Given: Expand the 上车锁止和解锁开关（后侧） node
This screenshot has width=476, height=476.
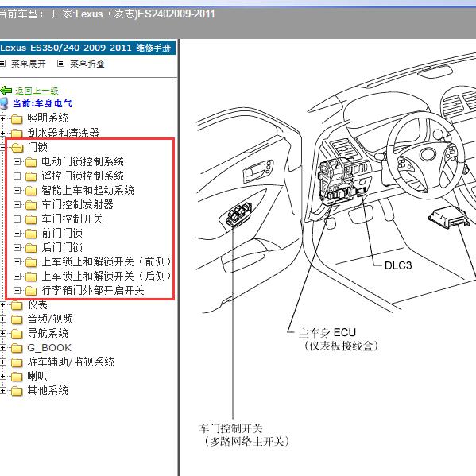Looking at the screenshot, I should pyautogui.click(x=17, y=277).
